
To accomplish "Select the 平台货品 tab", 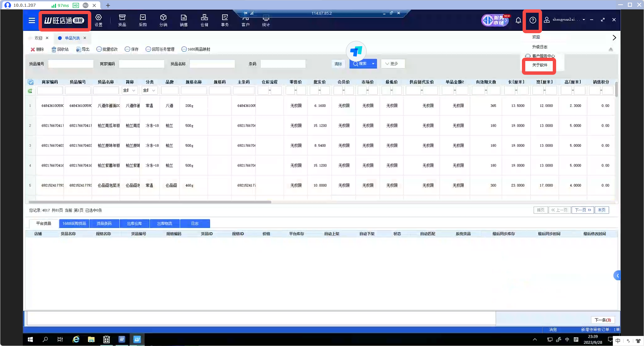I will click(44, 223).
